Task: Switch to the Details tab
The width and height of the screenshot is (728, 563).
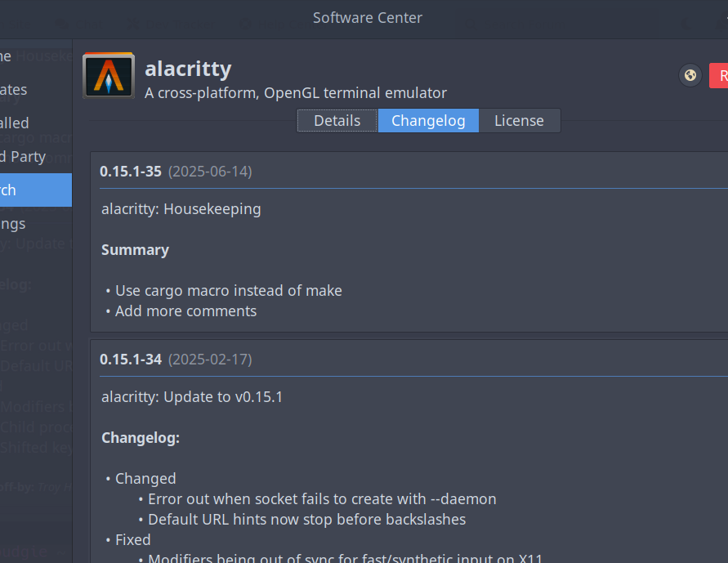Action: coord(337,121)
